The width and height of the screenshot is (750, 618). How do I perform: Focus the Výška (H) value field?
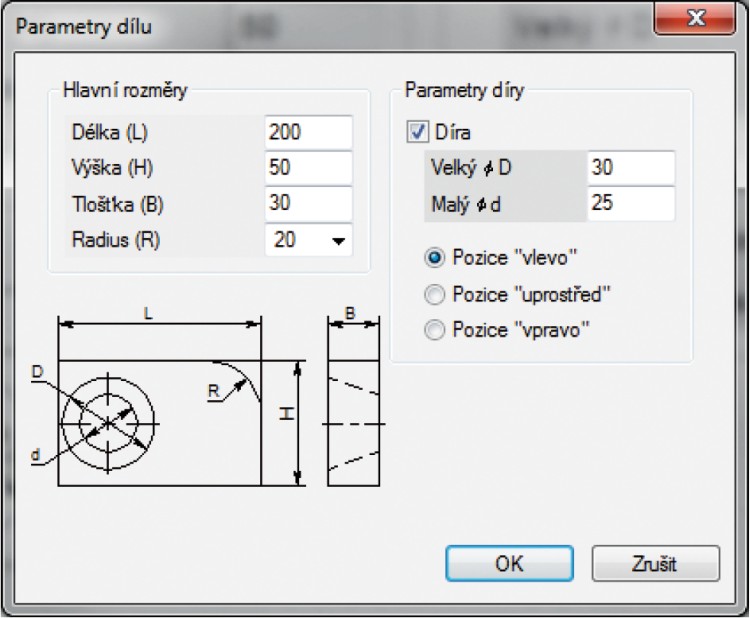(308, 168)
